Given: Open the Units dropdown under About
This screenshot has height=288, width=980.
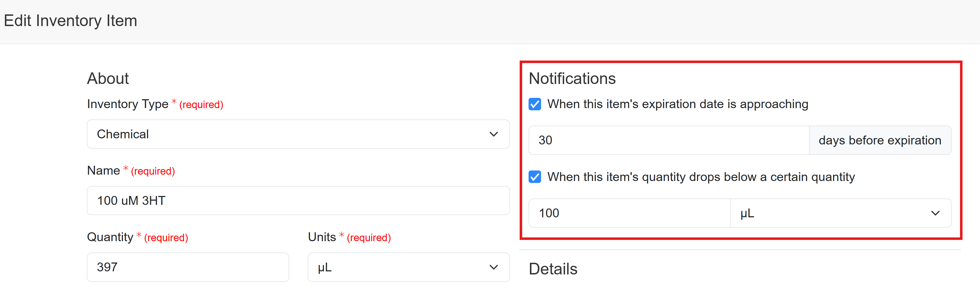Looking at the screenshot, I should click(x=408, y=267).
